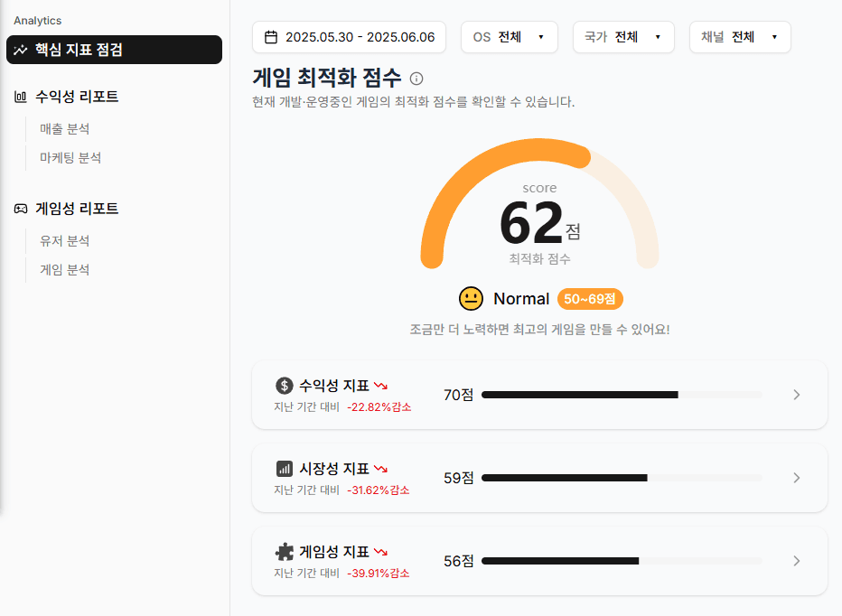Click the gamepad icon next to 게임성 리포트
842x616 pixels.
tap(20, 209)
